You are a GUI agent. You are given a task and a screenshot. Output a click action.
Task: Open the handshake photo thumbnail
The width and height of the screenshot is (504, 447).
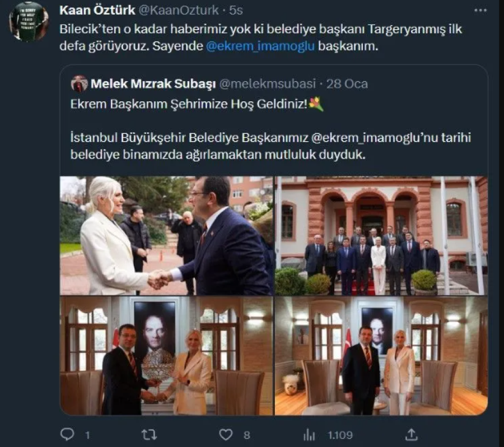[x=166, y=236]
